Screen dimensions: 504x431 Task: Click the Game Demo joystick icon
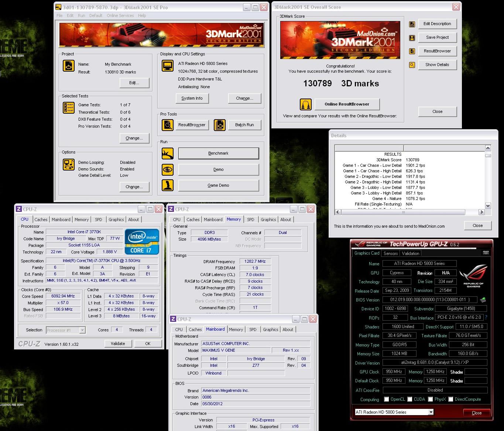click(168, 185)
